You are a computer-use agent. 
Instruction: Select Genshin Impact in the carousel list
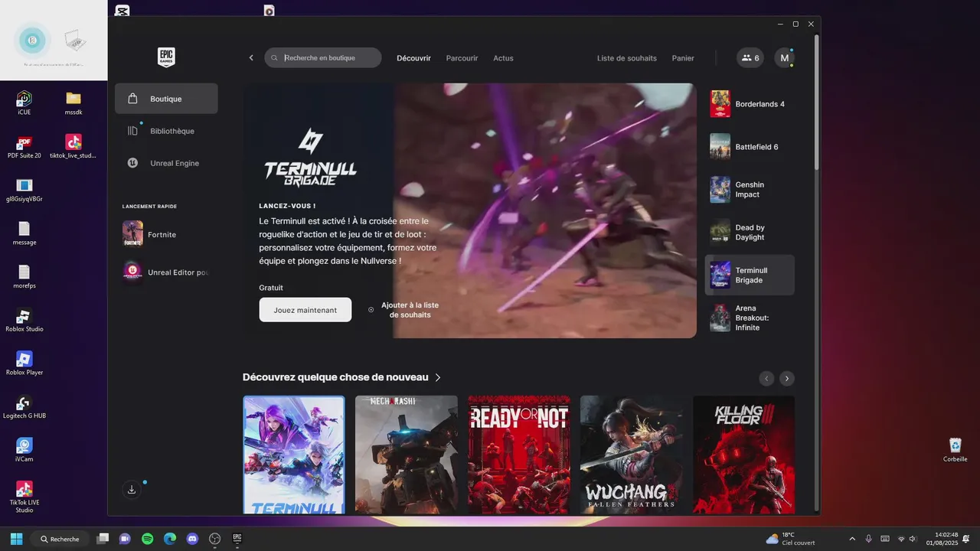pos(750,189)
